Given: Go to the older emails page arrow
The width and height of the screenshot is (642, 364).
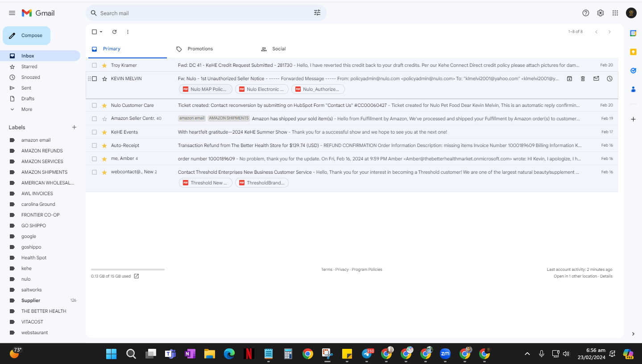Looking at the screenshot, I should click(x=609, y=32).
